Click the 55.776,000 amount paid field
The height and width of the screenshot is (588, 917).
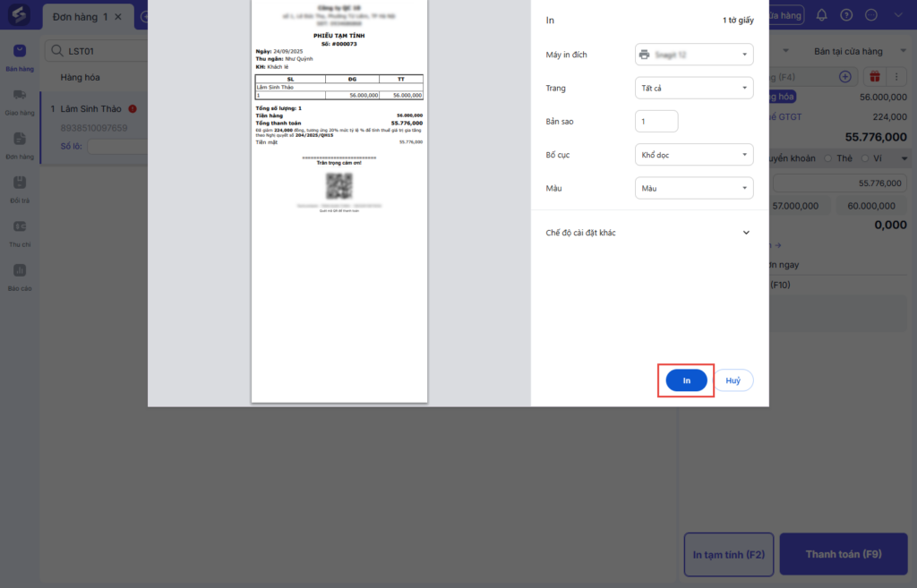tap(840, 183)
